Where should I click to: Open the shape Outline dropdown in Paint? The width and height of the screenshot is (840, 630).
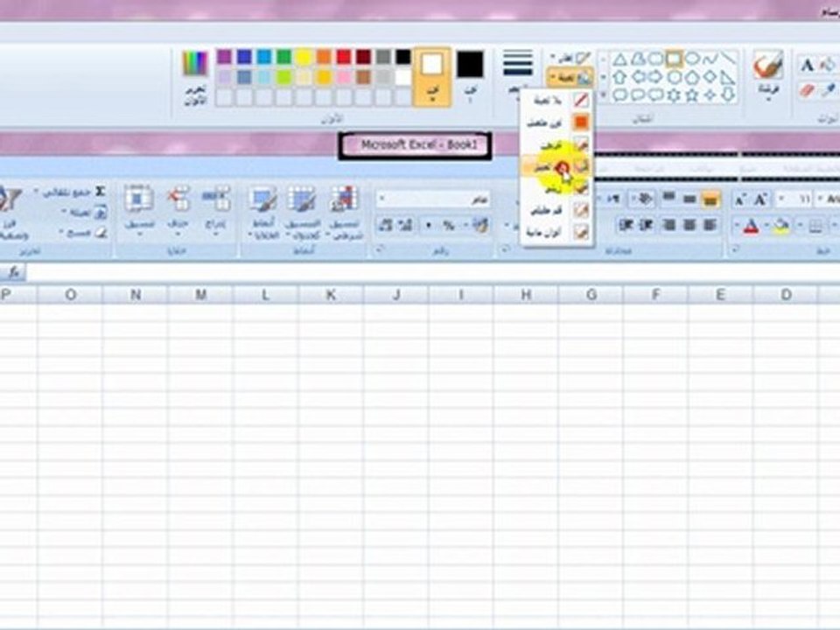point(570,58)
